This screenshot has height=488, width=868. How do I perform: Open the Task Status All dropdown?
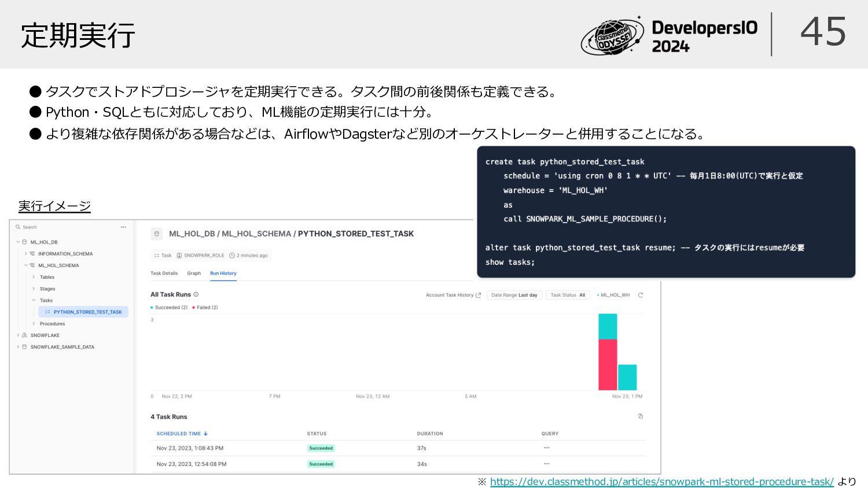pyautogui.click(x=568, y=295)
